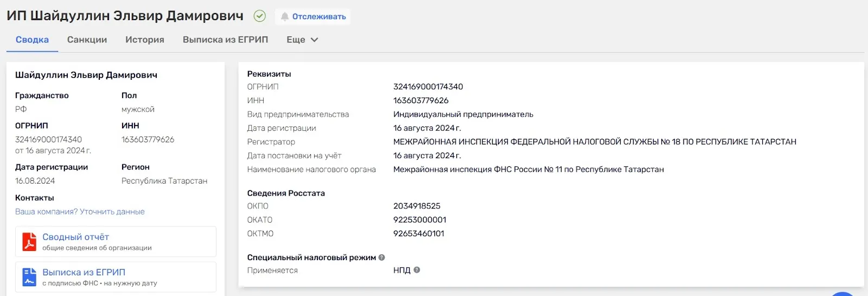Click the blue chat bubble in corner
Image resolution: width=868 pixels, height=296 pixels.
pos(843,294)
